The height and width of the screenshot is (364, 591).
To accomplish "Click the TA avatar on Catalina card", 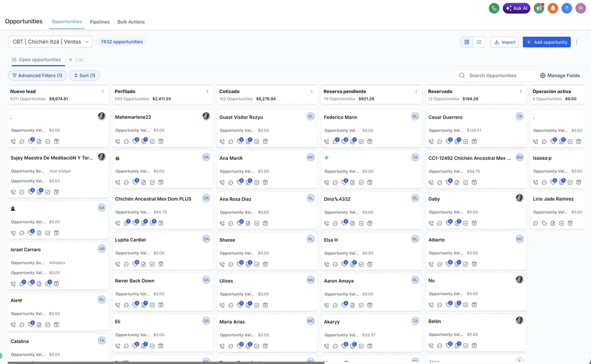I will coord(102,340).
